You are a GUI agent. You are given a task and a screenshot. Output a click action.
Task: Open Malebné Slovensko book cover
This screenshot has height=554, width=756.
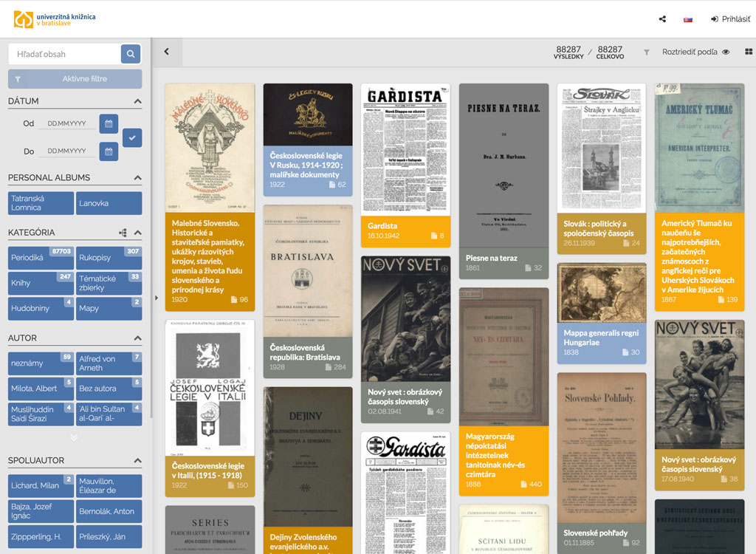point(210,148)
